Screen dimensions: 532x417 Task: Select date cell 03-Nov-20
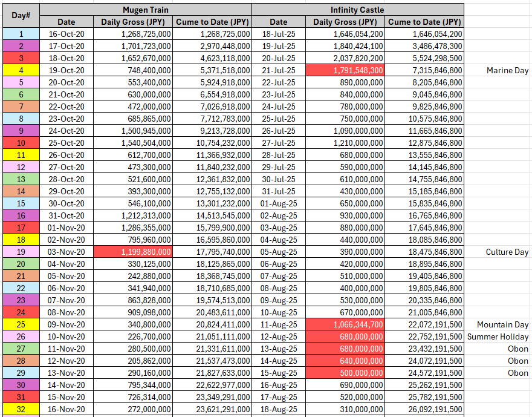(66, 252)
